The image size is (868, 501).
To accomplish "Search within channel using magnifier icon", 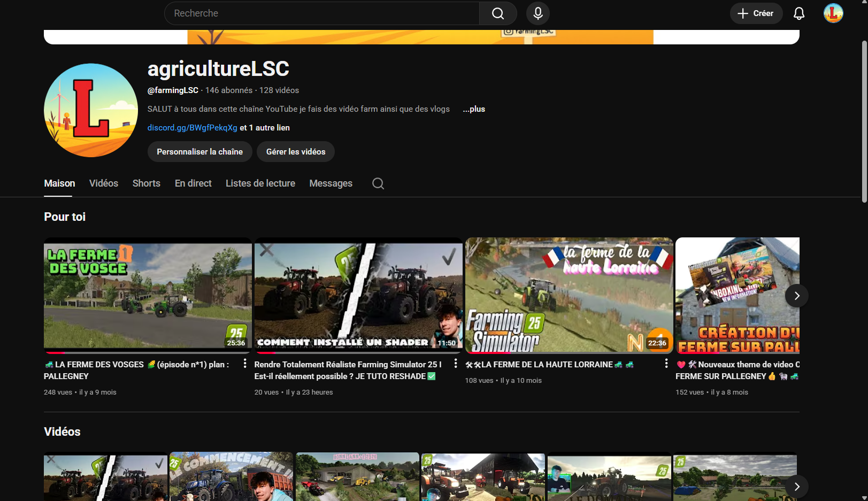I will pyautogui.click(x=378, y=183).
